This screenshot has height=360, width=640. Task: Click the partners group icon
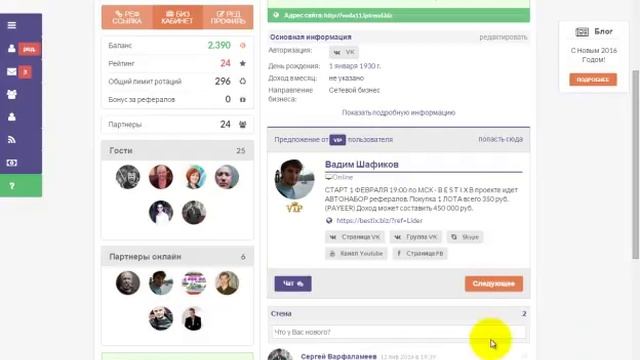click(x=243, y=124)
